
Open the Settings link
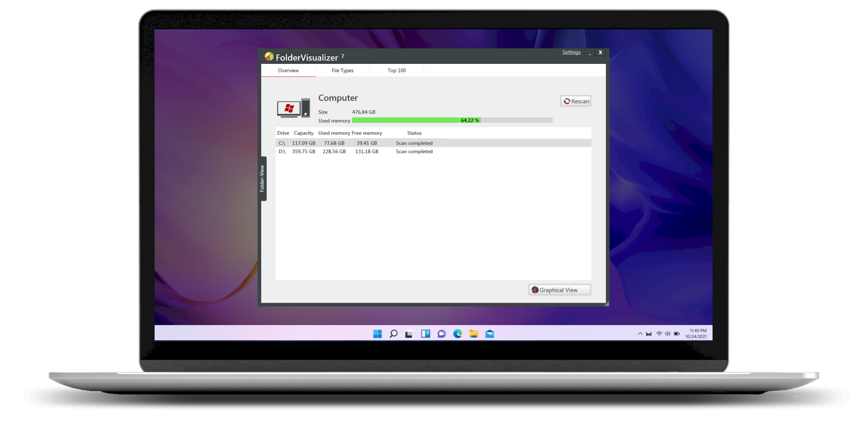pyautogui.click(x=571, y=52)
